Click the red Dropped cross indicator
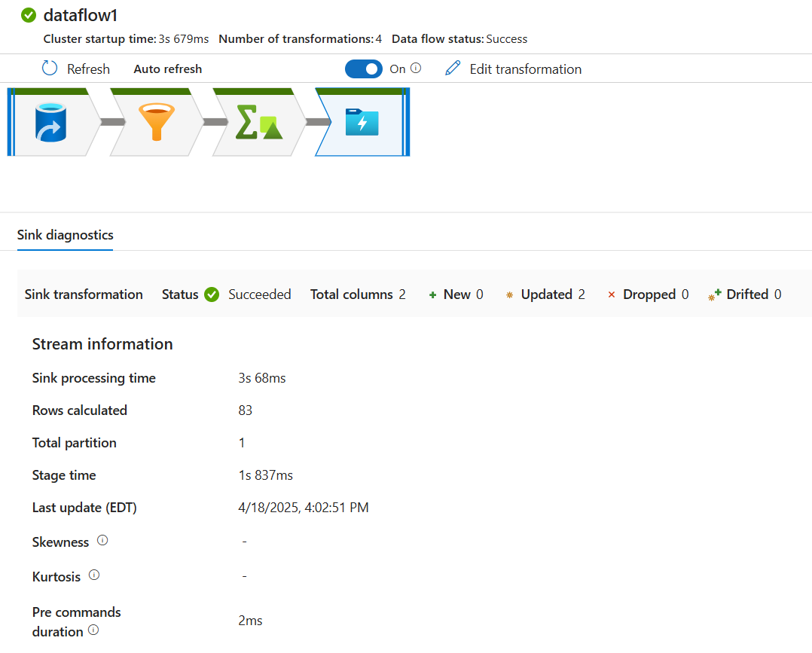The height and width of the screenshot is (653, 812). tap(610, 294)
